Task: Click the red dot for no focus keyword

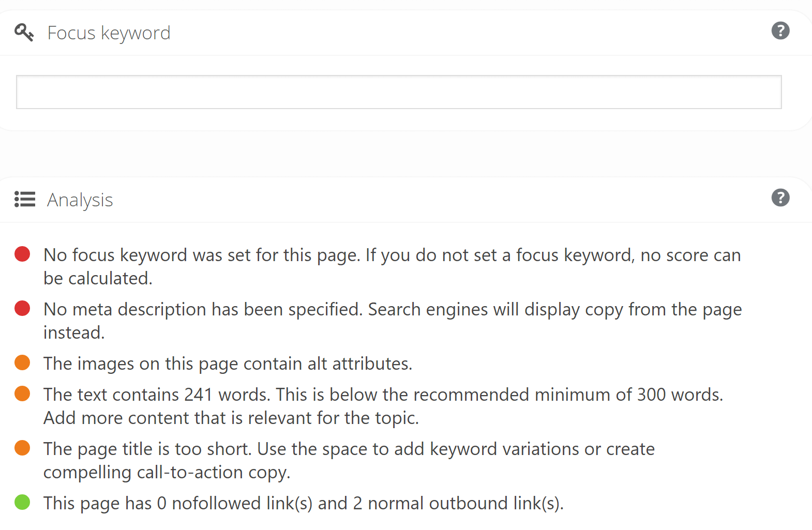Action: [x=22, y=254]
